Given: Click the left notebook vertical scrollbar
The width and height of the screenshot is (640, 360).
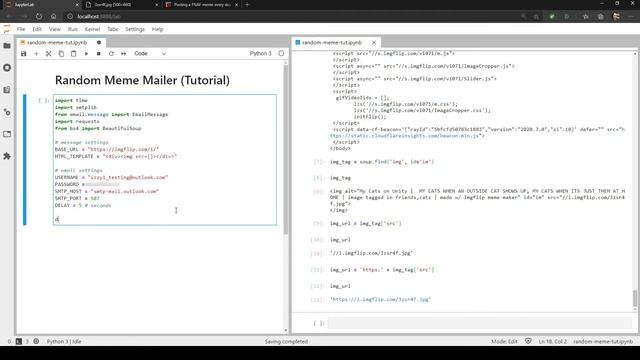Looking at the screenshot, I should 286,149.
